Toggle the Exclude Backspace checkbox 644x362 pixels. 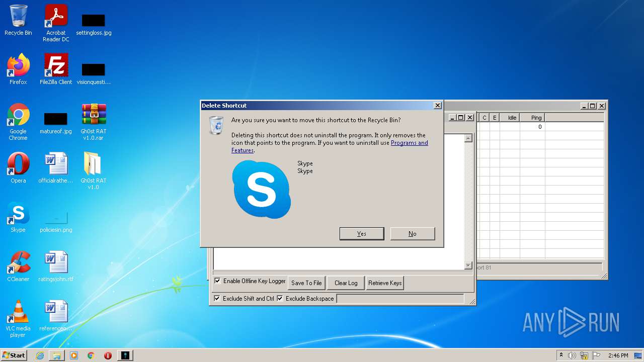click(x=280, y=299)
